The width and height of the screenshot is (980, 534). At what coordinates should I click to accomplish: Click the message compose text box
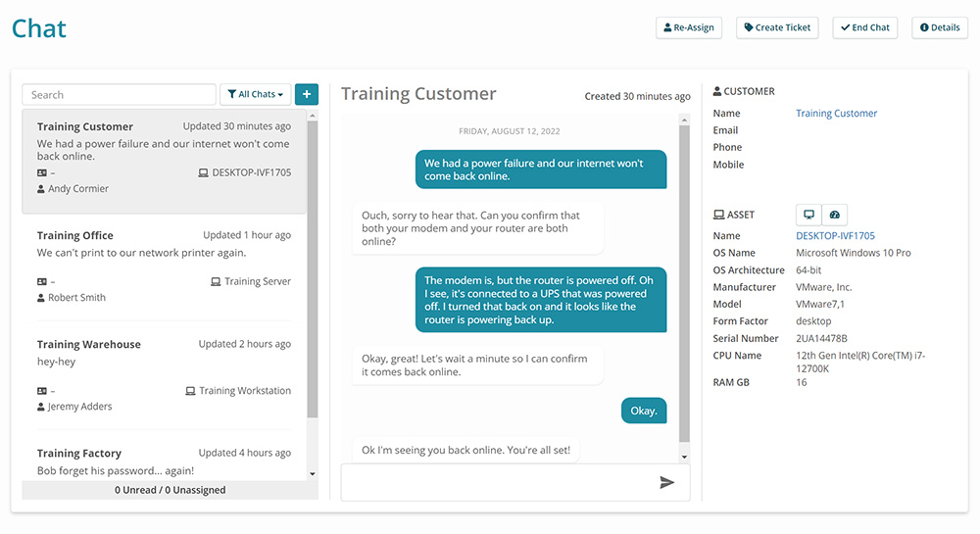point(500,482)
